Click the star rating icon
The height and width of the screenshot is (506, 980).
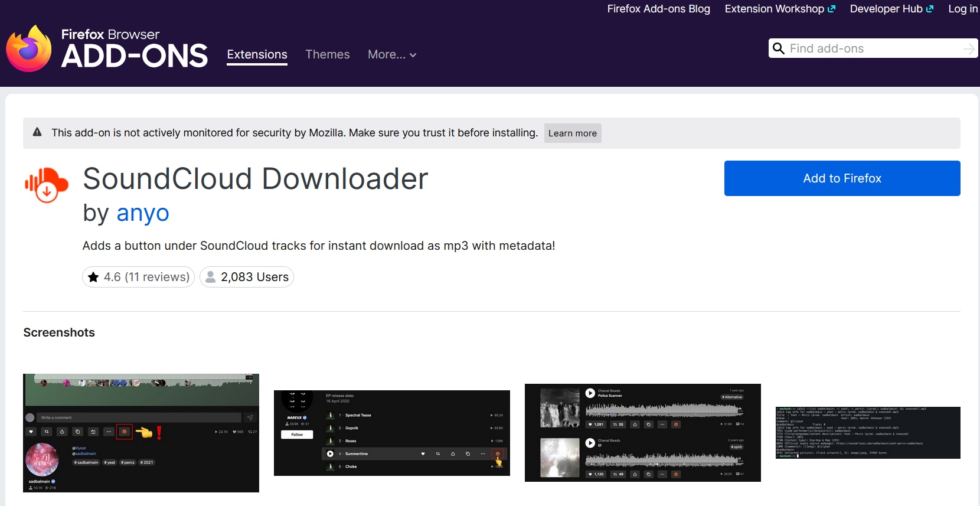click(x=93, y=277)
